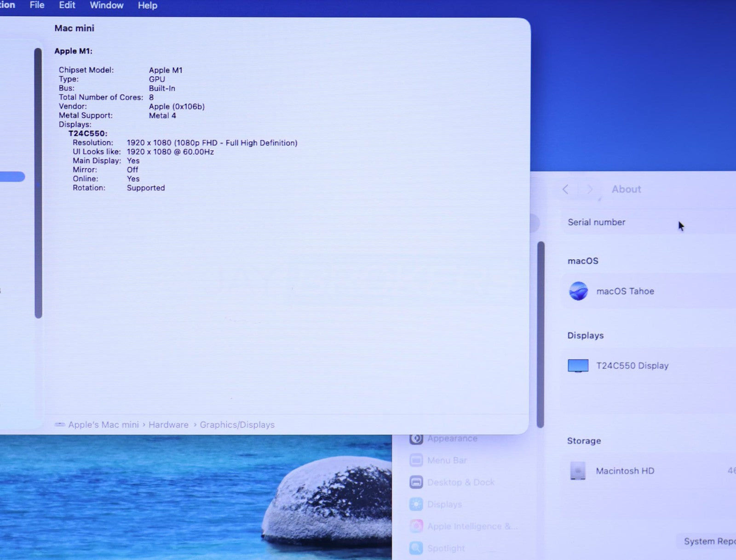Open the File menu
This screenshot has height=560, width=736.
(x=37, y=5)
